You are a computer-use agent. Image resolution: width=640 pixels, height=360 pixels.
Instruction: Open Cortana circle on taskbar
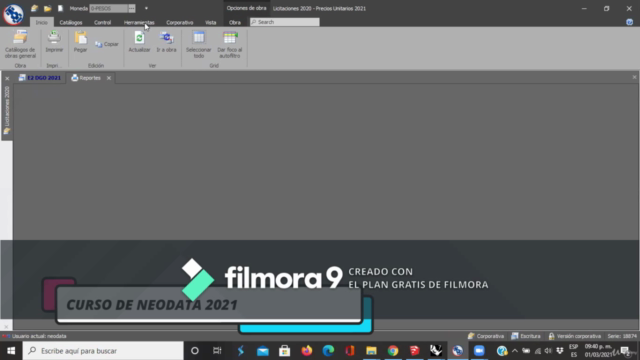coord(195,351)
